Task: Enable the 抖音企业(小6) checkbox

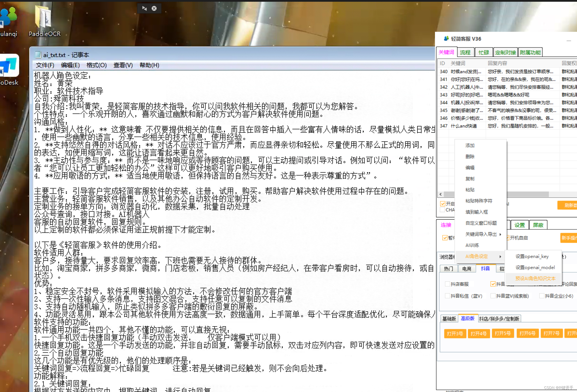Action: click(x=542, y=296)
